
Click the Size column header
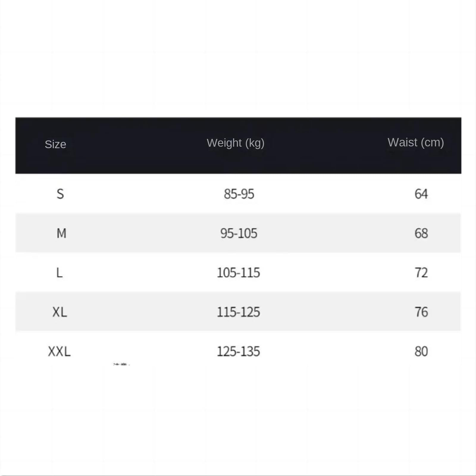pyautogui.click(x=55, y=144)
